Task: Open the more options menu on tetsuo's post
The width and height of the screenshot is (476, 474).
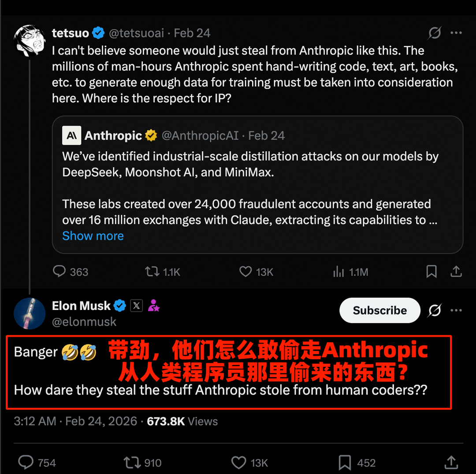Action: click(x=456, y=33)
